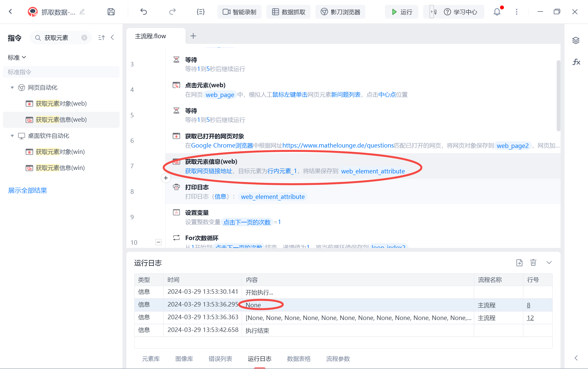
Task: Open the notification bell
Action: [x=497, y=12]
